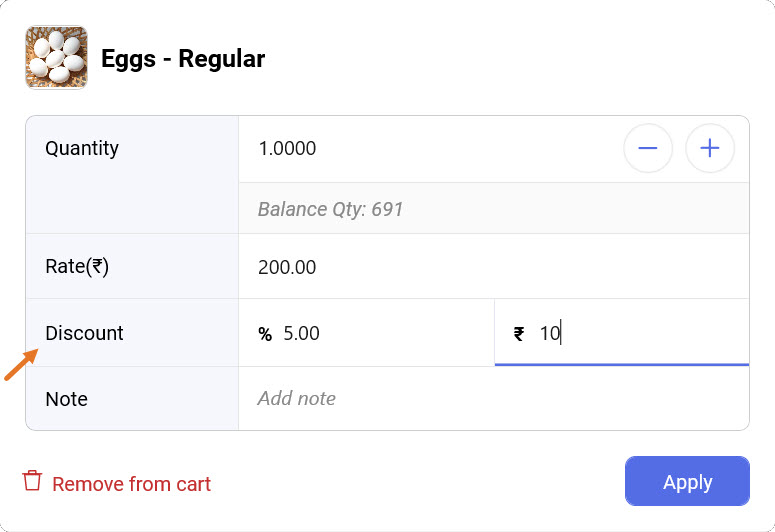Screen dimensions: 775x532
Task: Click the Rate field showing 200.00
Action: tap(492, 267)
